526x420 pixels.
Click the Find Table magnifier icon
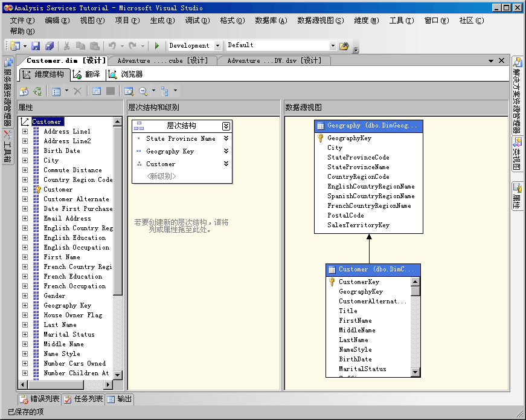pyautogui.click(x=129, y=91)
